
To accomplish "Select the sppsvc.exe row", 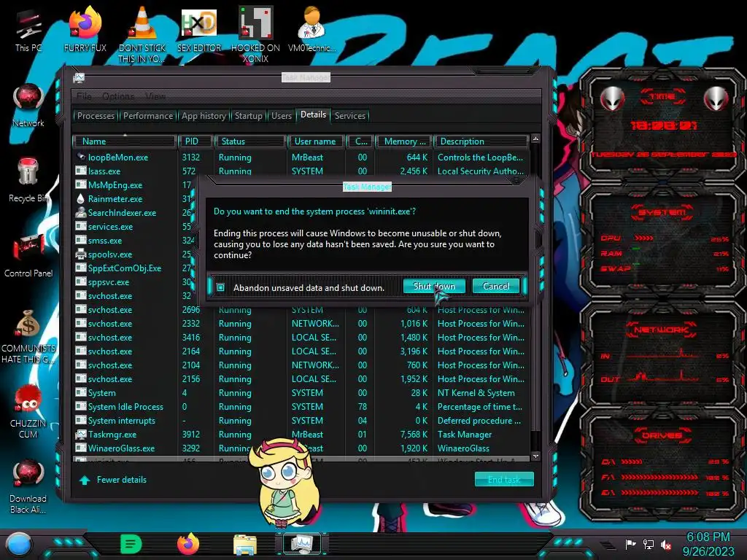I will click(133, 282).
